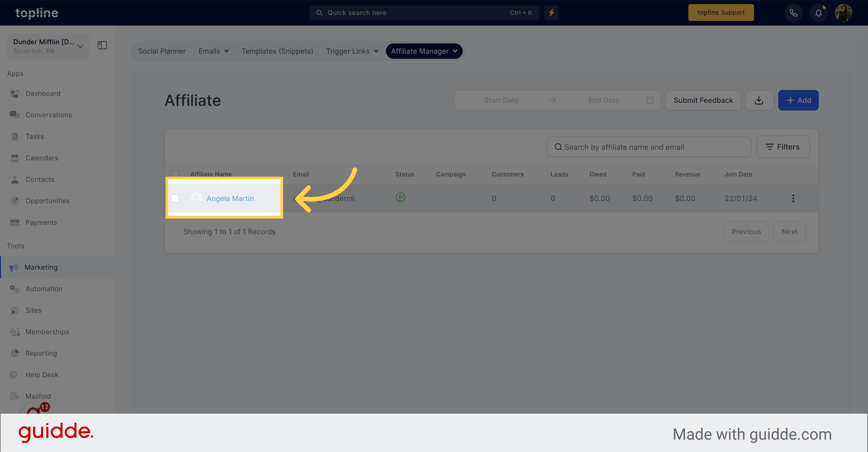Toggle checkbox next to Angela Martin

point(175,199)
